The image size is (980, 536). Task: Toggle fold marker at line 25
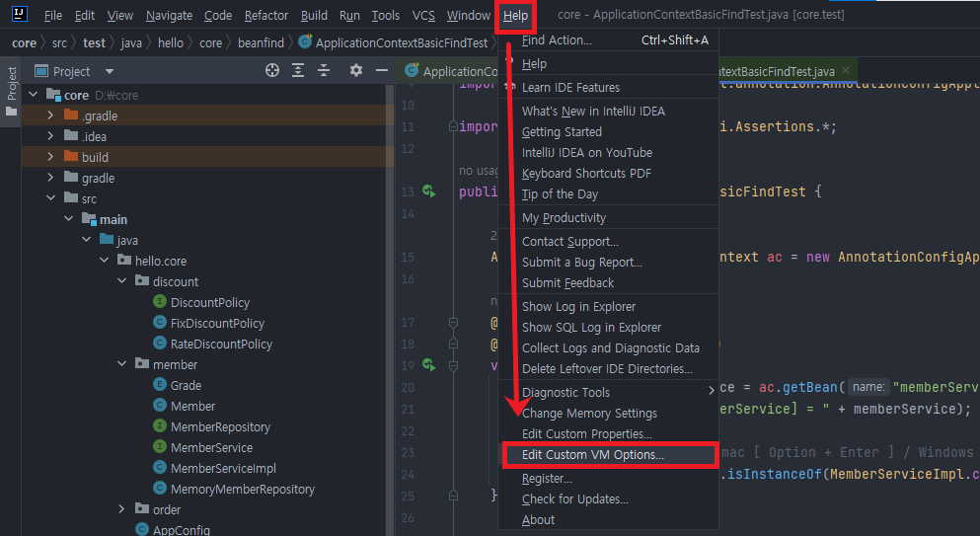(x=453, y=496)
